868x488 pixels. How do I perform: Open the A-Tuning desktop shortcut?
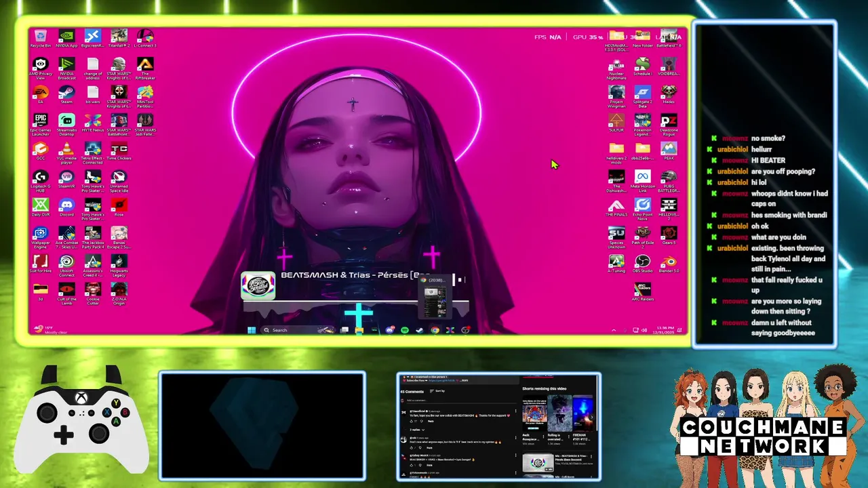click(616, 264)
